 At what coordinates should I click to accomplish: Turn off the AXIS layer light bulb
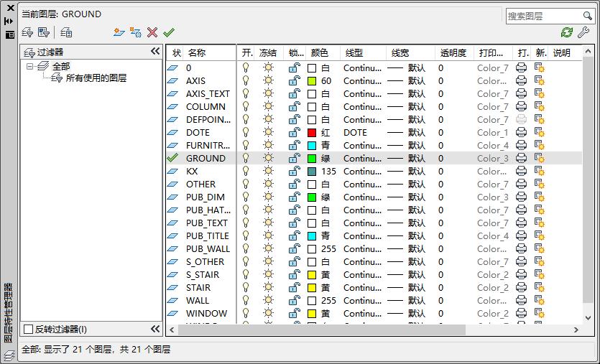click(246, 81)
